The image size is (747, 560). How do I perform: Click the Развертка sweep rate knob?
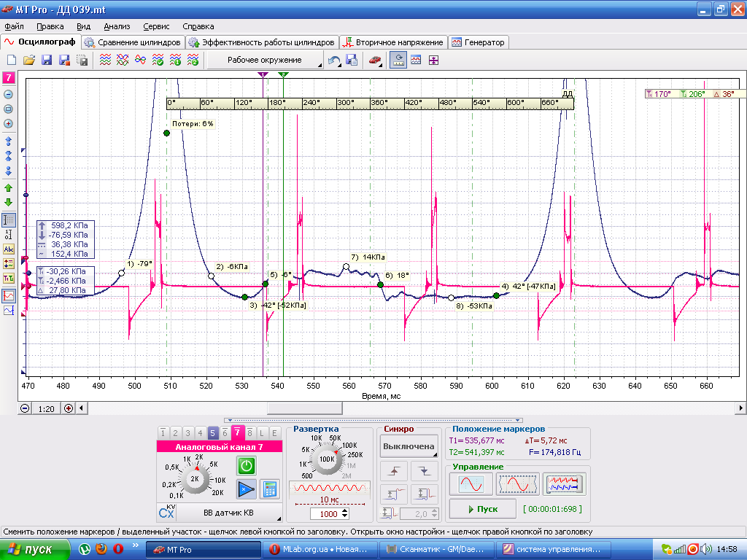(327, 459)
